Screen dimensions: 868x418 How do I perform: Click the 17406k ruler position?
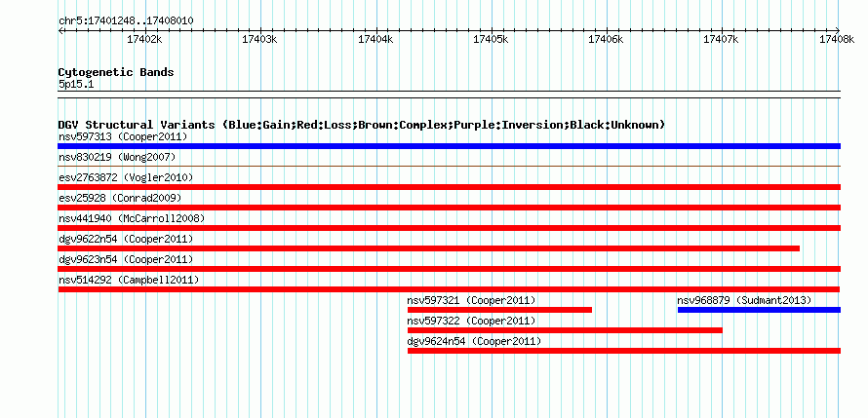(x=607, y=39)
